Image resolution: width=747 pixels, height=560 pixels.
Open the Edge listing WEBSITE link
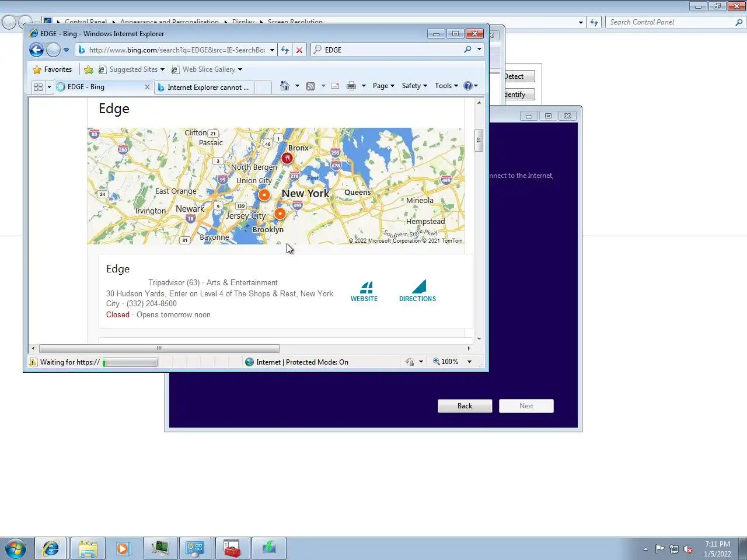coord(364,291)
